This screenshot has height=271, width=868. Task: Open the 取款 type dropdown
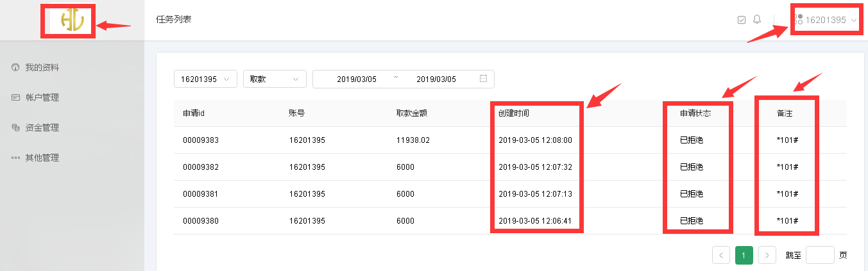pyautogui.click(x=274, y=79)
